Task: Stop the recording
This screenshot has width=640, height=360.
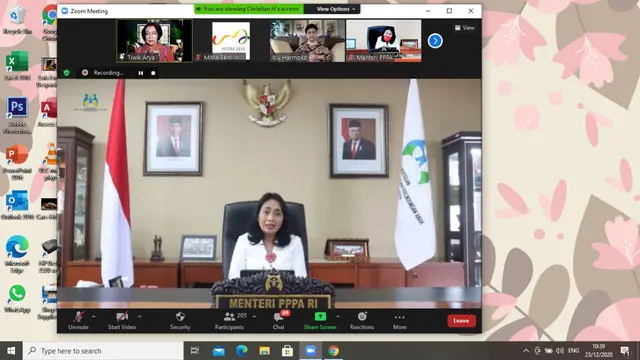Action: (153, 73)
